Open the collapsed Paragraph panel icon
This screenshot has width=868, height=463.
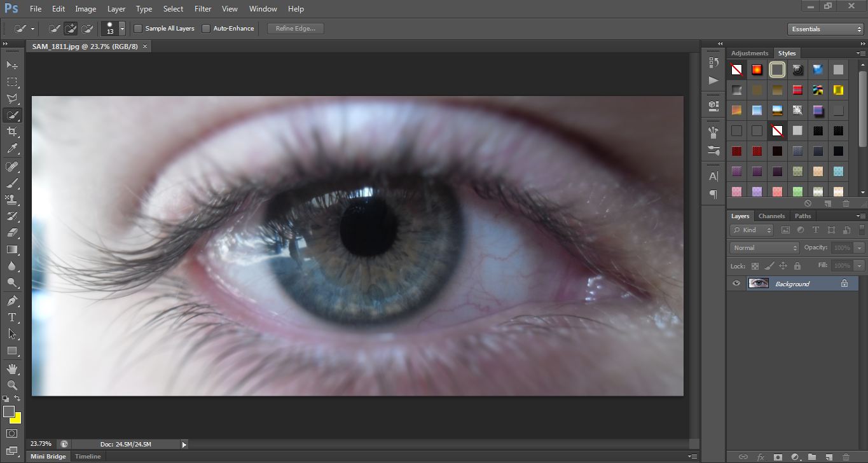(713, 194)
